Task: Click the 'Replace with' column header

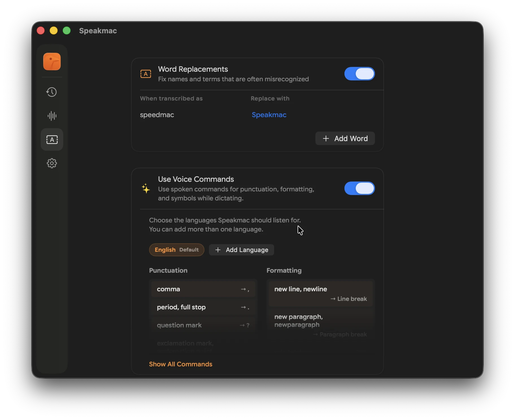Action: click(x=270, y=99)
